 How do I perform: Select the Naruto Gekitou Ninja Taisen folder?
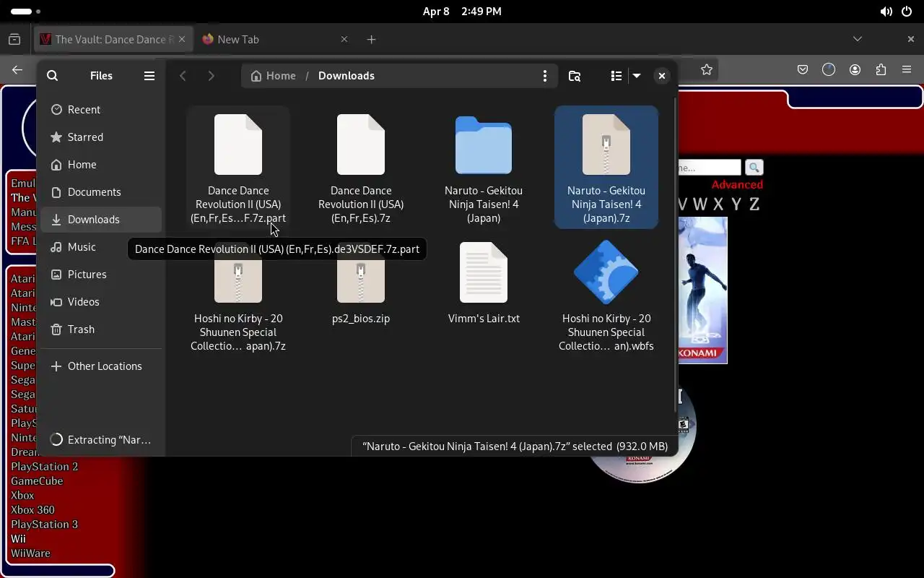[x=484, y=168]
